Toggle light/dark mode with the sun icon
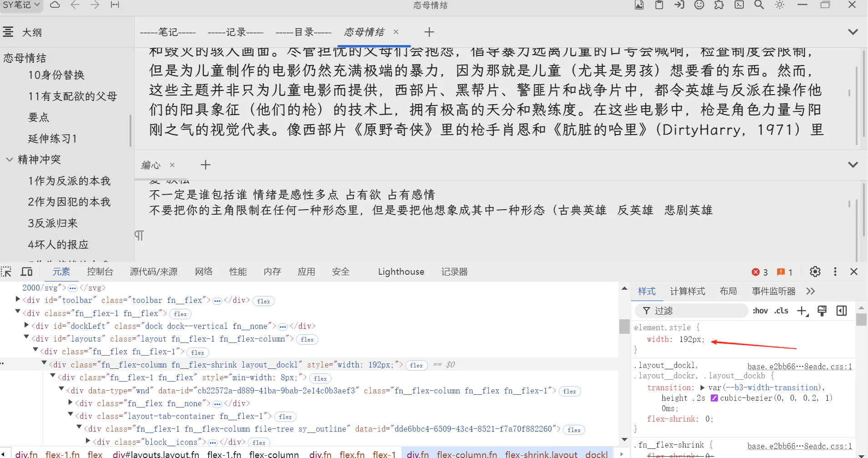Screen dimensions: 868x458 pyautogui.click(x=780, y=5)
